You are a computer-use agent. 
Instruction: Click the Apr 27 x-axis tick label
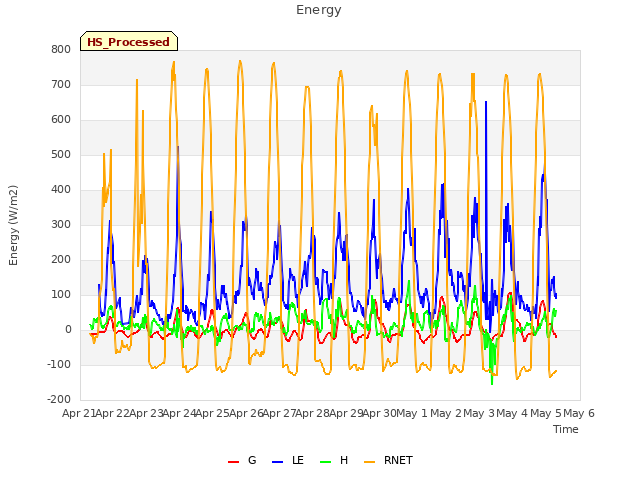(279, 413)
